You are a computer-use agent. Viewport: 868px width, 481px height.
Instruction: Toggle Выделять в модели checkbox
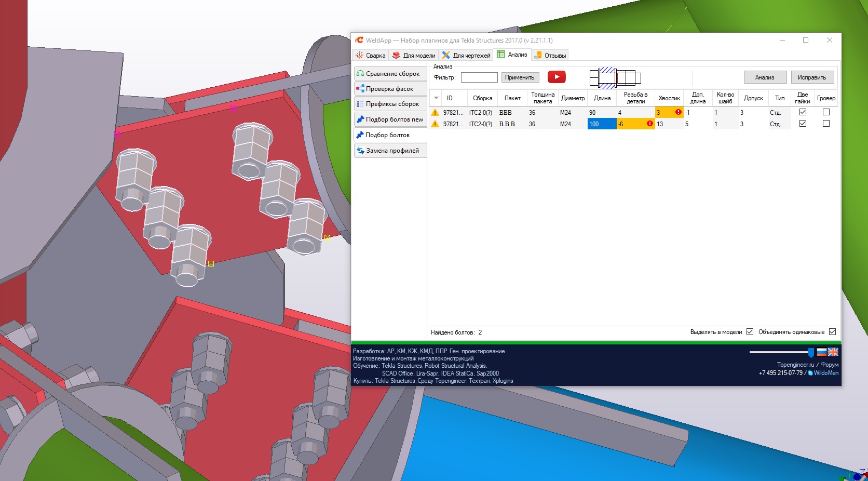pyautogui.click(x=750, y=332)
